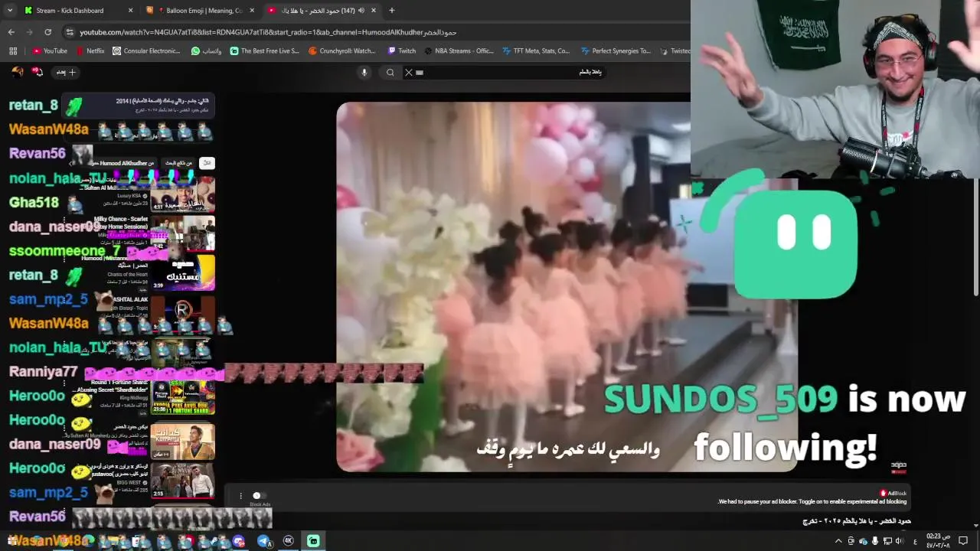
Task: Open the Luxury KSA suggested video thumbnail
Action: tap(182, 195)
